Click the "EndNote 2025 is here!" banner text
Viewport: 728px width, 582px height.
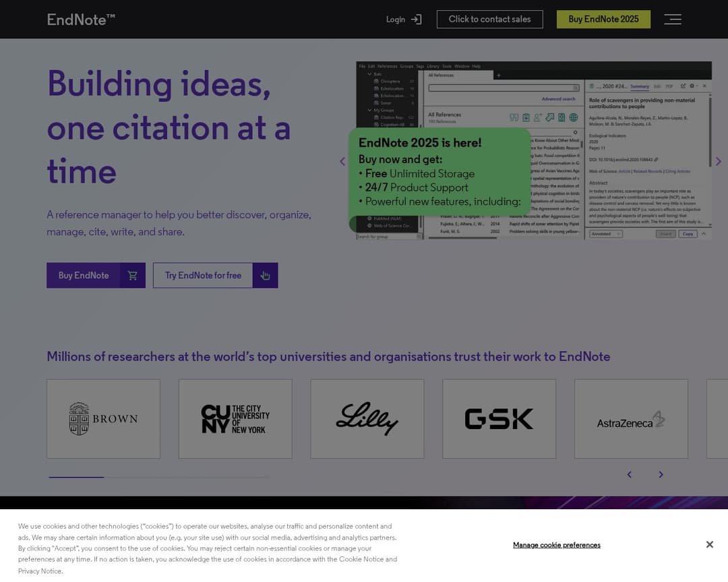[420, 143]
